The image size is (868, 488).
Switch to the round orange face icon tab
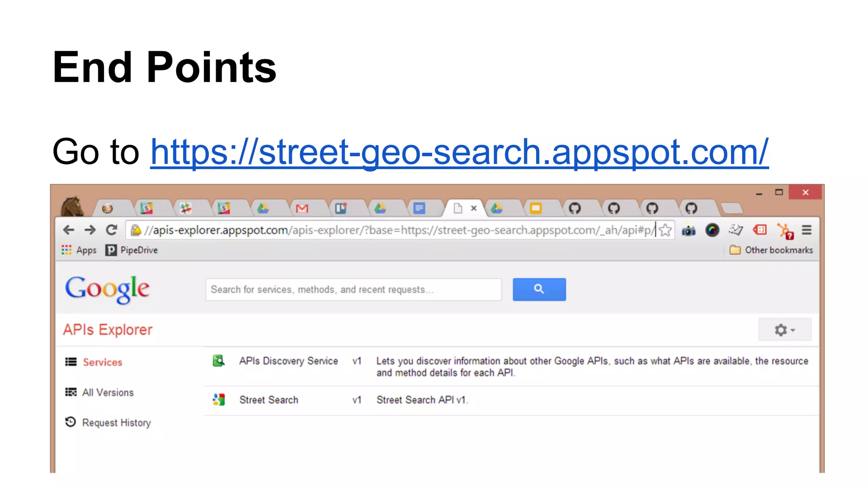tap(108, 208)
